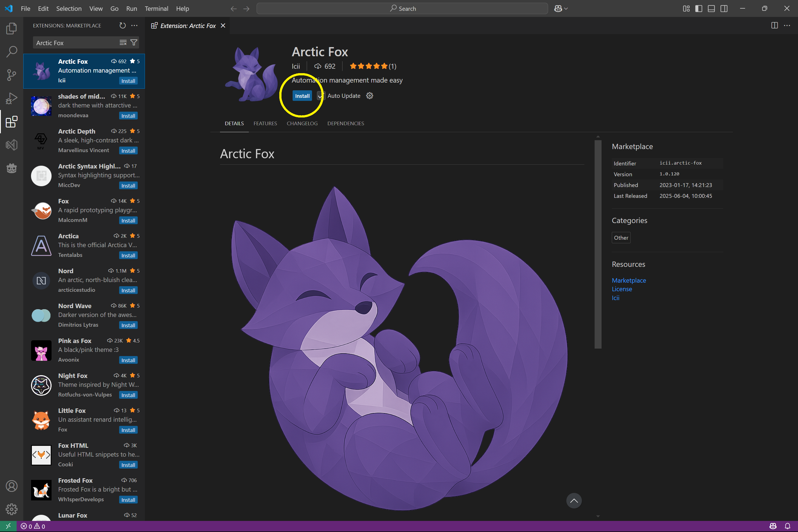Install Arctic Fox from the details page

coord(302,96)
